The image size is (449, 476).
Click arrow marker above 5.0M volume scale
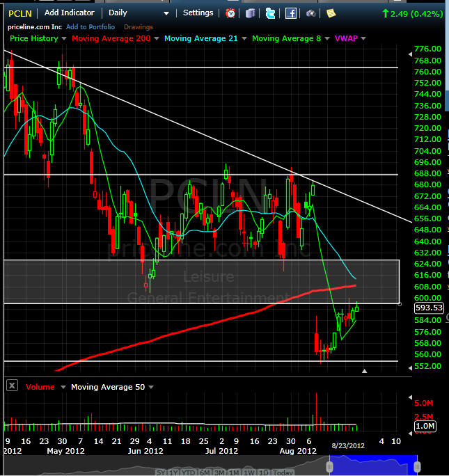pos(410,397)
